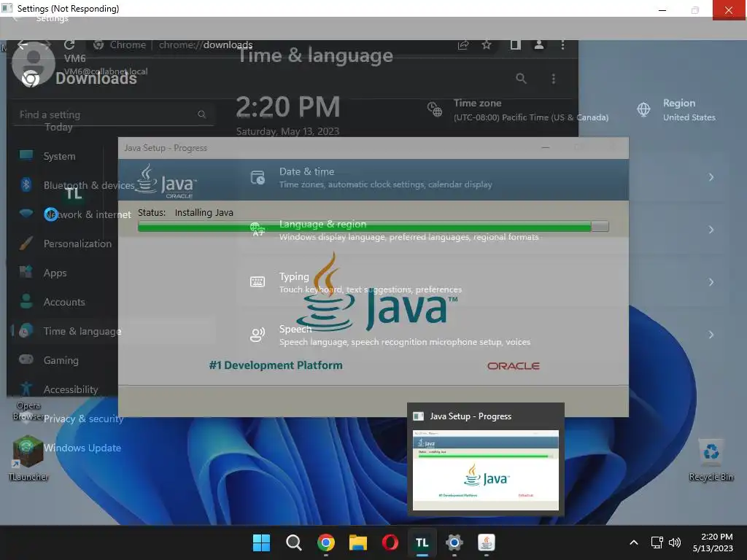The width and height of the screenshot is (747, 560).
Task: Open Accessibility in Settings sidebar
Action: pos(71,389)
